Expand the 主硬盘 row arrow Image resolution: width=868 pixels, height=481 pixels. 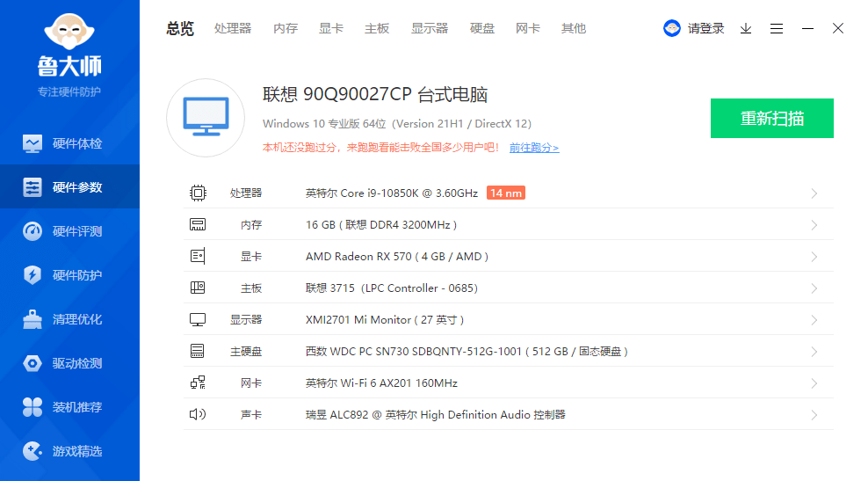pos(814,352)
